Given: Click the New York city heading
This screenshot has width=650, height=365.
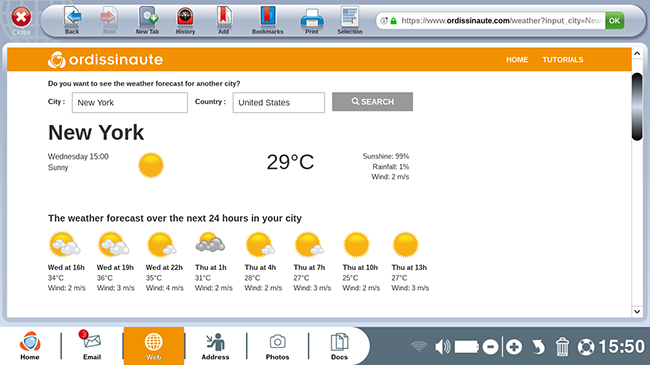Looking at the screenshot, I should [x=96, y=133].
